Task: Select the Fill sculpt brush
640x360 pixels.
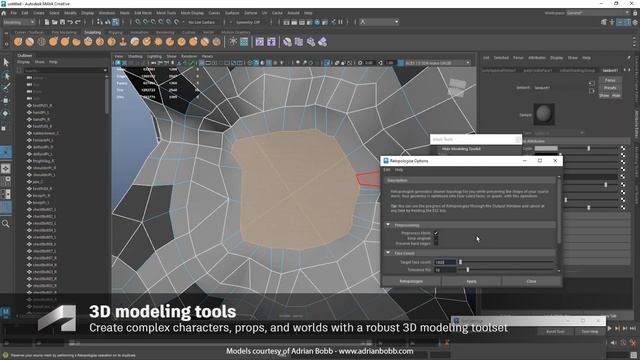Action: click(x=158, y=42)
